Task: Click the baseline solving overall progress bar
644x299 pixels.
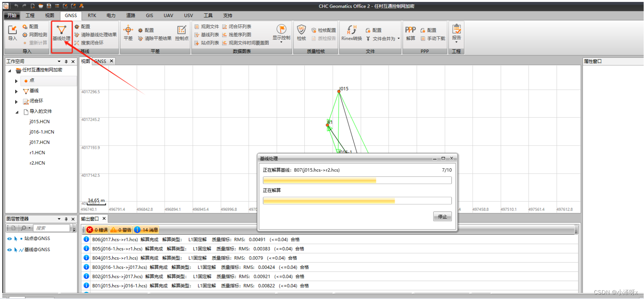Action: (x=357, y=180)
